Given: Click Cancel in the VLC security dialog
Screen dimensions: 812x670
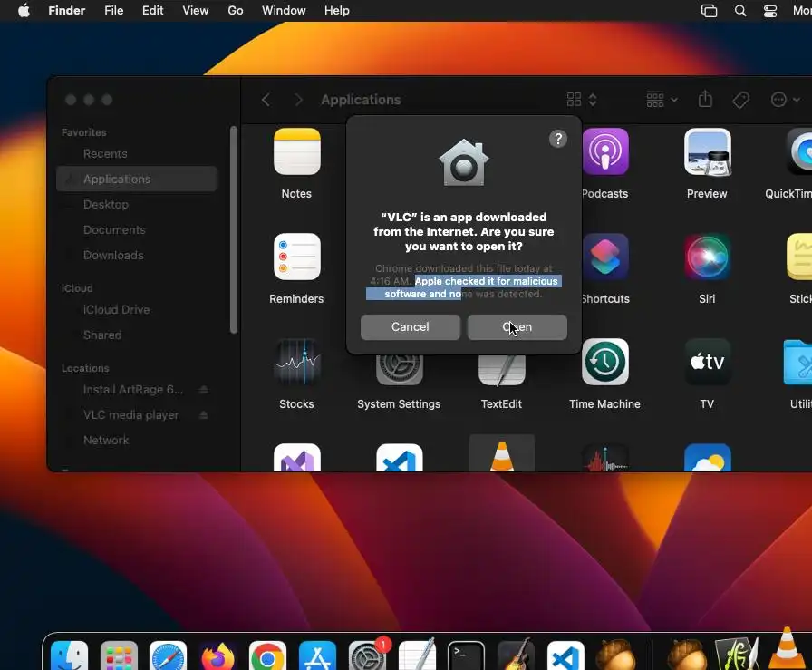Looking at the screenshot, I should [x=411, y=327].
